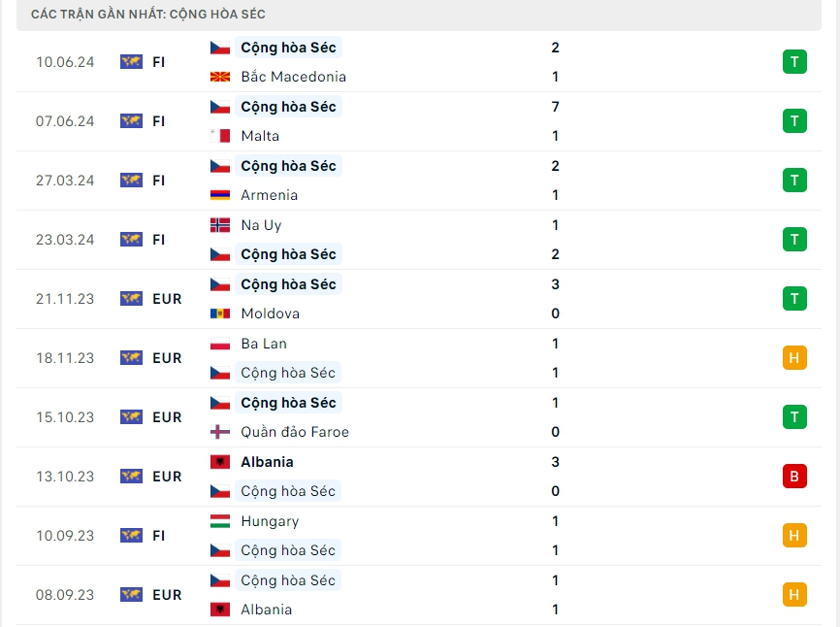Click the Moldova flag icon
The width and height of the screenshot is (840, 627).
(220, 313)
